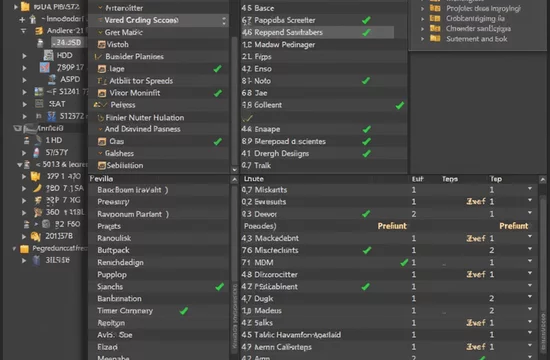Click scroll down arrow in upper list
The image size is (550, 360).
point(235,170)
